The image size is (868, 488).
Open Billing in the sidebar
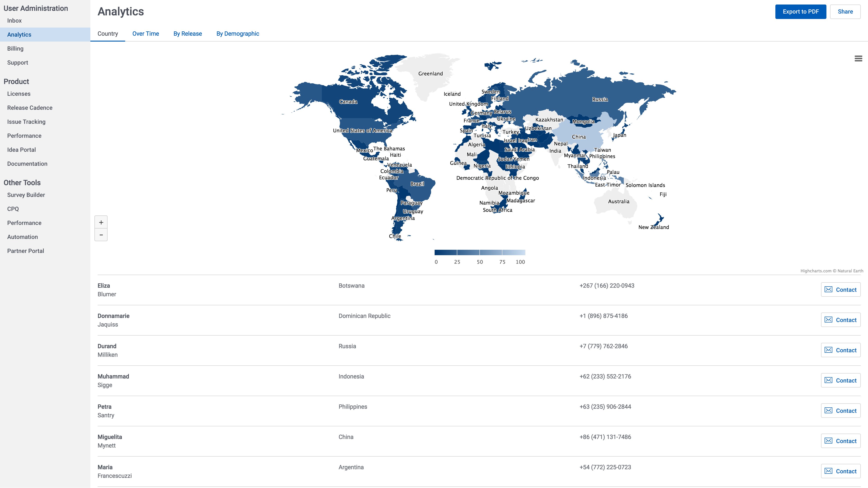click(16, 49)
